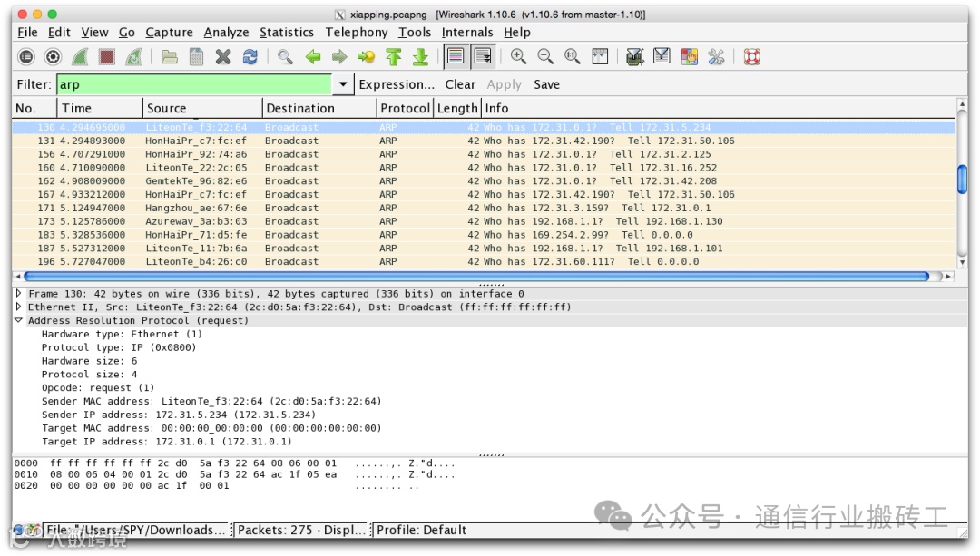Click the packet list horizontal scrollbar
This screenshot has width=980, height=556.
[x=476, y=276]
